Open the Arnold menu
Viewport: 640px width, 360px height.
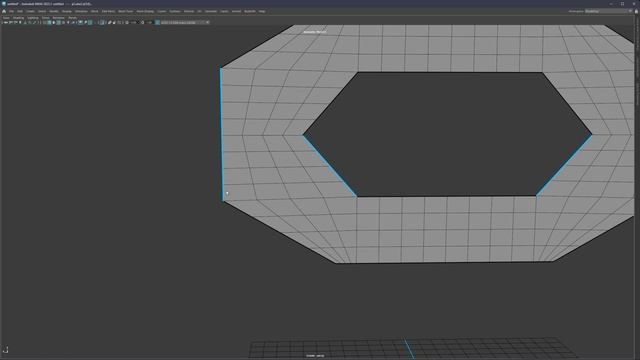pos(236,11)
